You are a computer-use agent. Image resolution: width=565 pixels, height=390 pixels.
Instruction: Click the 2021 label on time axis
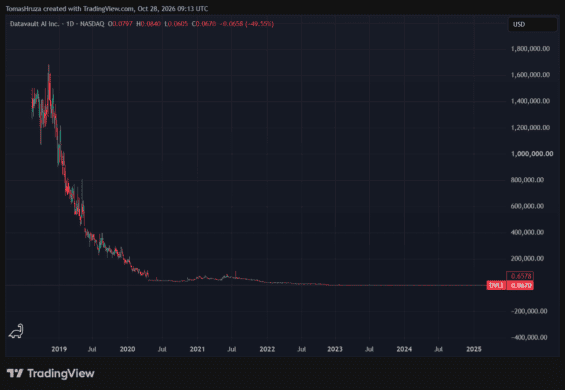[197, 349]
